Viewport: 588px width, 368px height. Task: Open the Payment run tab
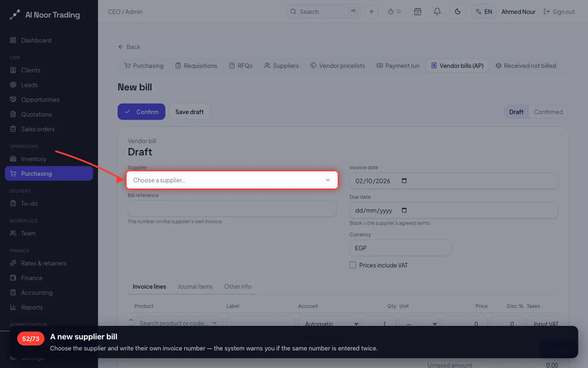click(x=398, y=66)
